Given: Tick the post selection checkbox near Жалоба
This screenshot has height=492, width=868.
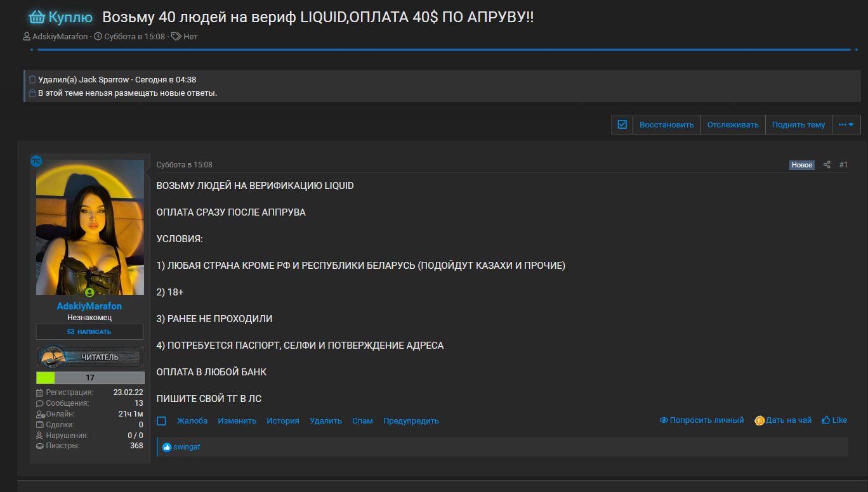Looking at the screenshot, I should point(161,421).
